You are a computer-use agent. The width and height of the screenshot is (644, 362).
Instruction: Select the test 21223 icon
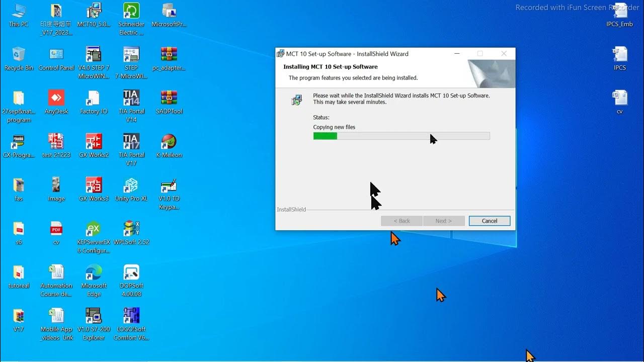pyautogui.click(x=56, y=146)
